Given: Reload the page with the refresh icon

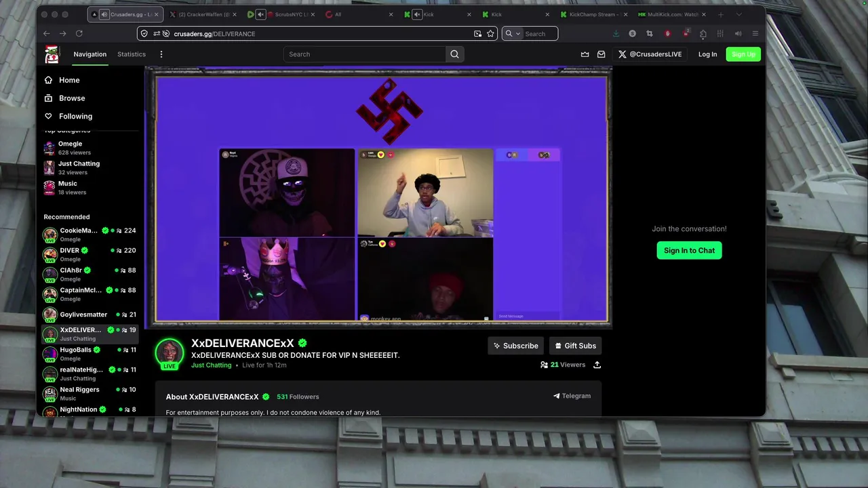Looking at the screenshot, I should [x=79, y=33].
